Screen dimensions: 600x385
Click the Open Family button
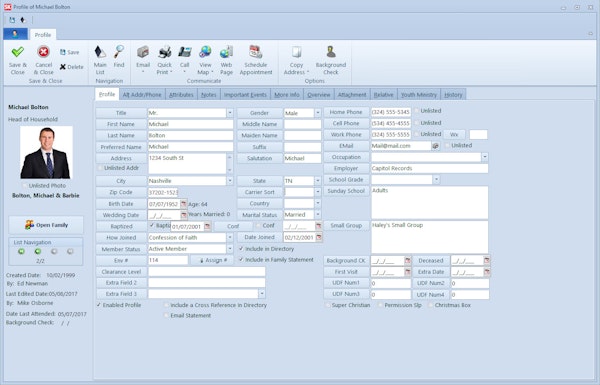tap(46, 225)
